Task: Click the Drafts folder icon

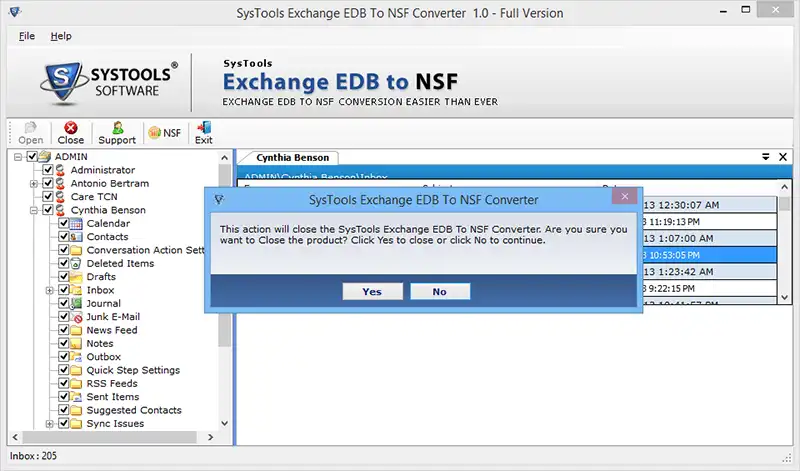Action: click(x=76, y=277)
